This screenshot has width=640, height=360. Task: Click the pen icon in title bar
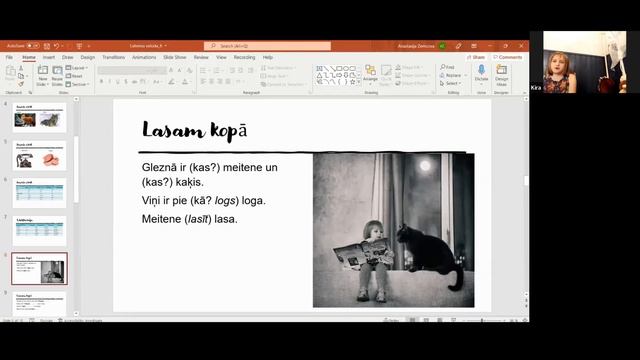458,46
